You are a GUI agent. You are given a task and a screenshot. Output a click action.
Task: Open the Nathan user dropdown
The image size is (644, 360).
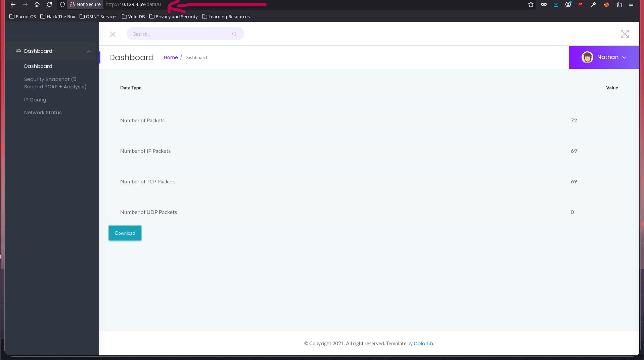pos(604,57)
